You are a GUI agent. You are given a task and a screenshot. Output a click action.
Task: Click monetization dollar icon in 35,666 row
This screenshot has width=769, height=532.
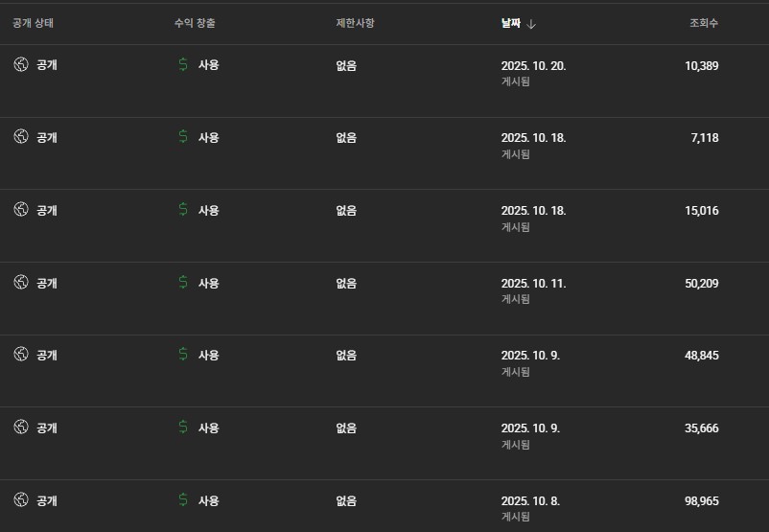(183, 428)
